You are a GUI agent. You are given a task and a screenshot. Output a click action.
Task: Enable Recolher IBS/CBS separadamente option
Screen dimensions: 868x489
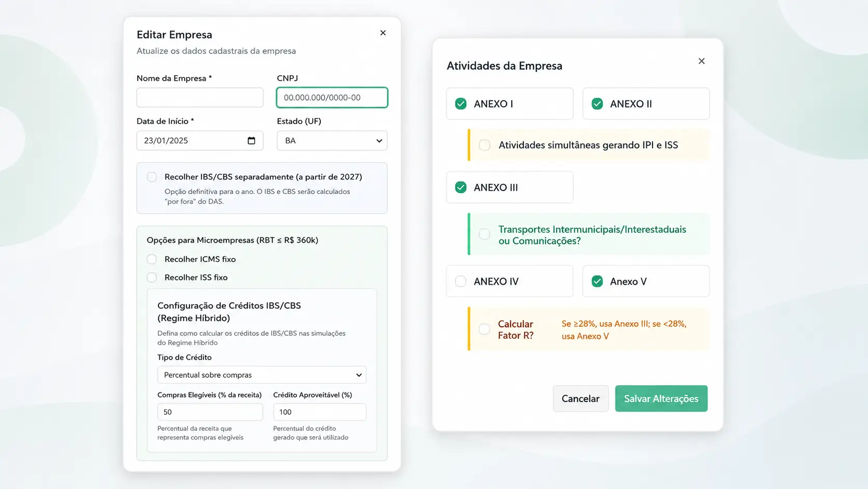pos(152,177)
